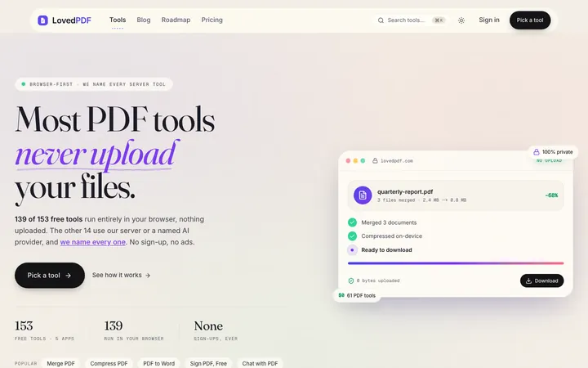This screenshot has width=588, height=368.
Task: Click the -68% compression value
Action: [551, 195]
